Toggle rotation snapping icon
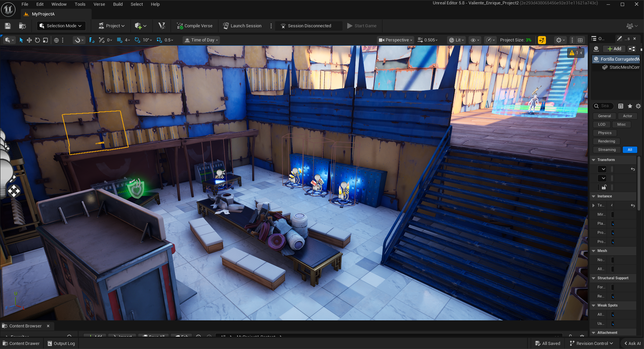The image size is (644, 349). click(x=137, y=40)
